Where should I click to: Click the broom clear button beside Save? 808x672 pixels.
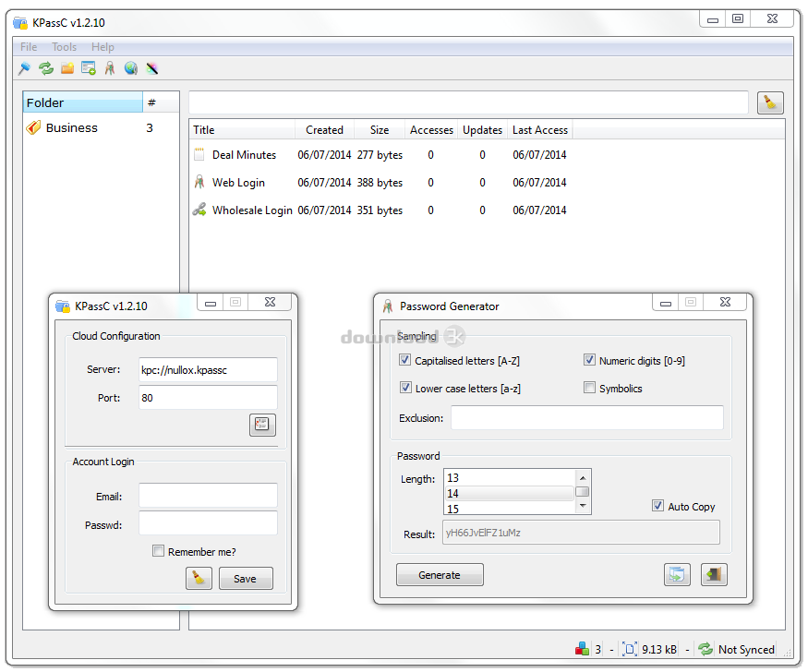point(199,578)
